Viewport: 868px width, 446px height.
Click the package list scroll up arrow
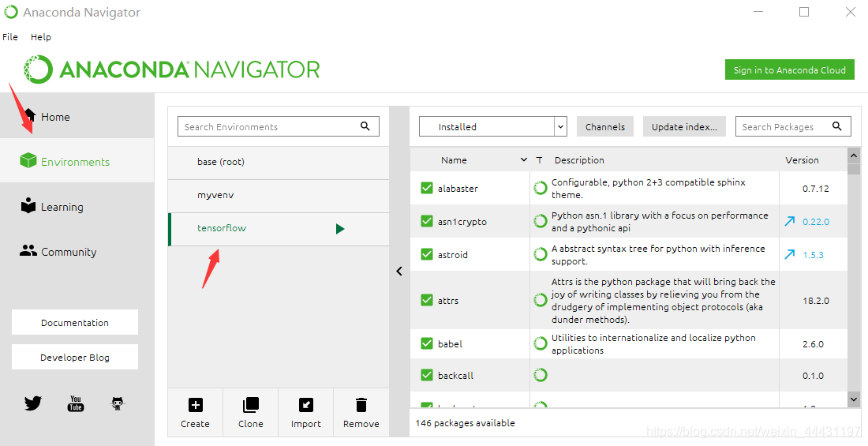tap(854, 156)
